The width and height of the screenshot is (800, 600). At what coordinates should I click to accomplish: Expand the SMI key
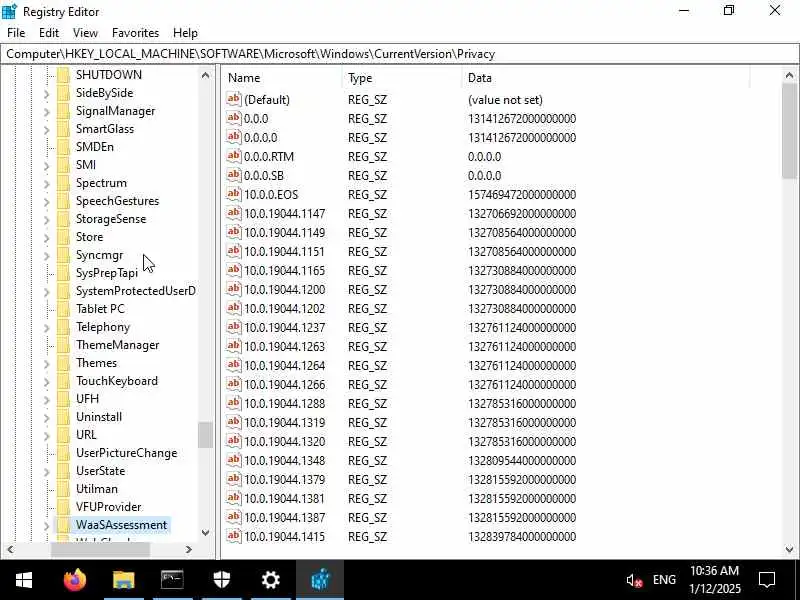[46, 166]
